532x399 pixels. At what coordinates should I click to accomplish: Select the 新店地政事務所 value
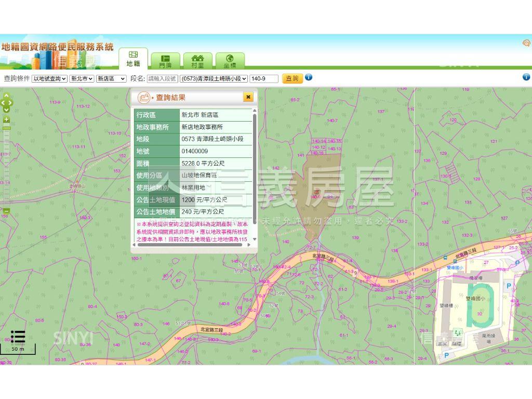[202, 127]
